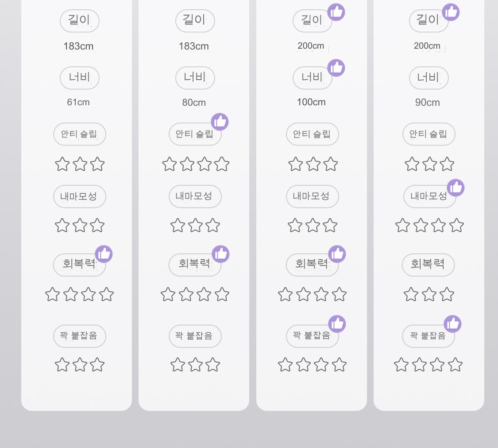Click thumbs-up icon on 길이 in 90cm column
This screenshot has height=448, width=498.
(x=451, y=12)
